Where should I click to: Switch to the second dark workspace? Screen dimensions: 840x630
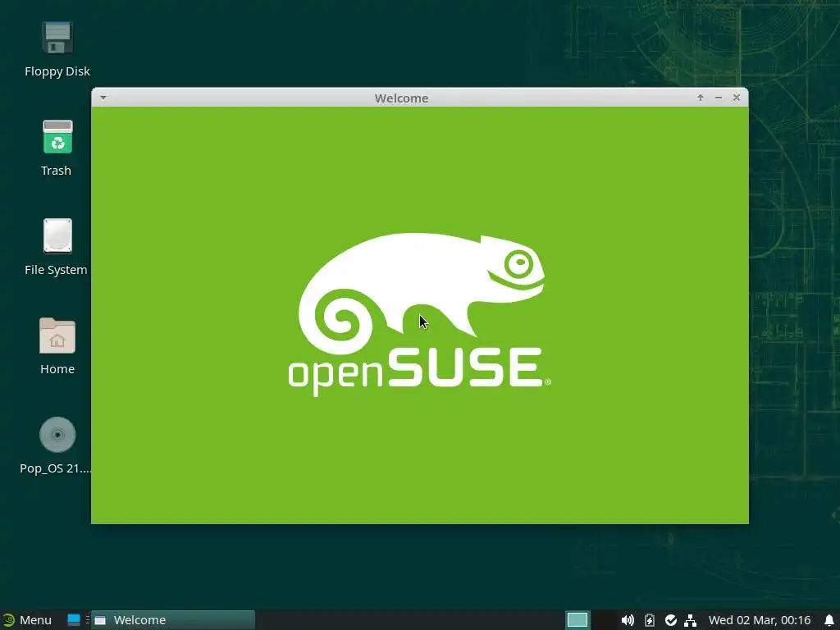point(602,620)
